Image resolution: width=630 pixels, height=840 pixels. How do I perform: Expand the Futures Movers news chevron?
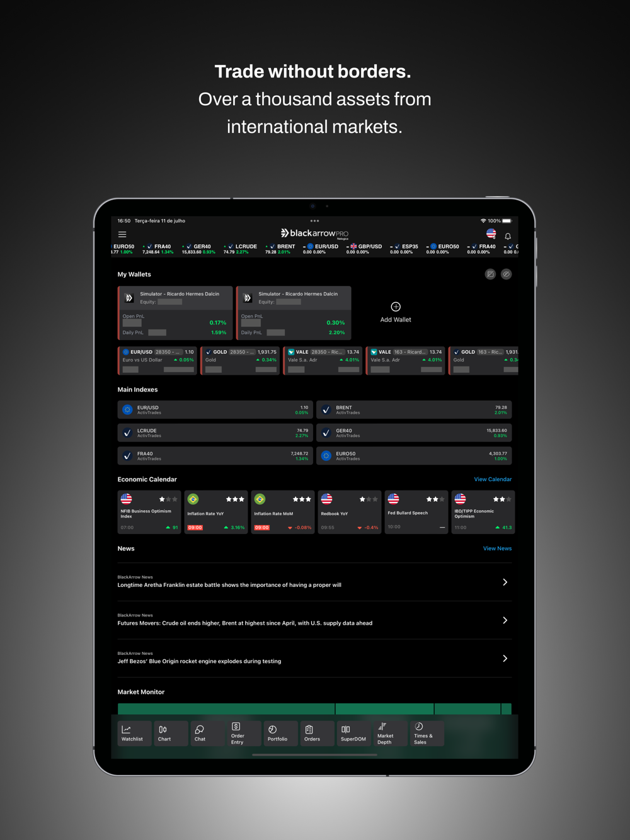(505, 620)
